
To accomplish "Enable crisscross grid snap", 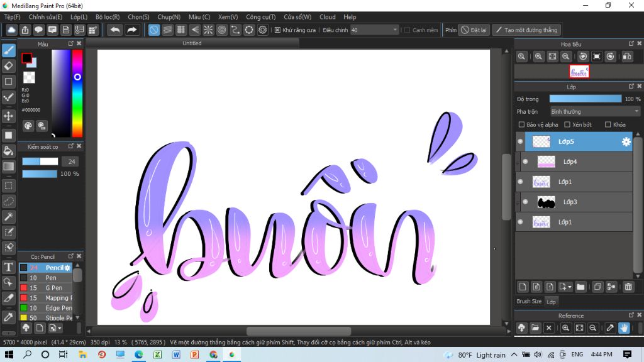I will pos(180,30).
